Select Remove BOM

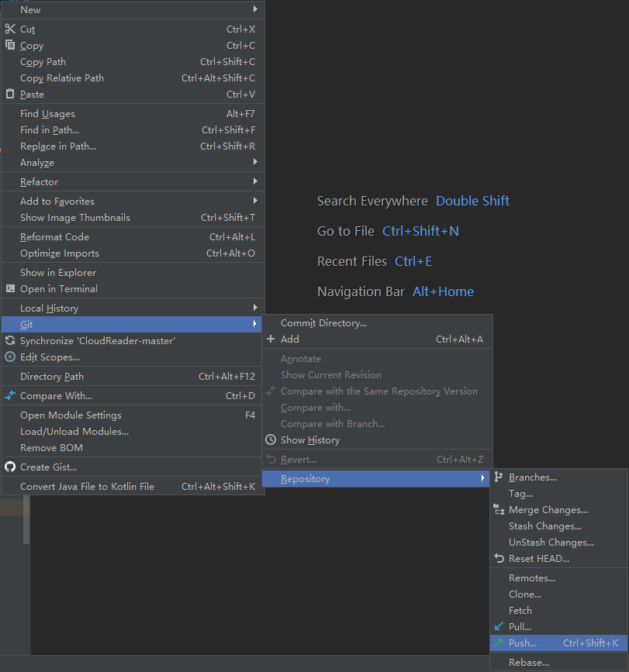(x=133, y=447)
